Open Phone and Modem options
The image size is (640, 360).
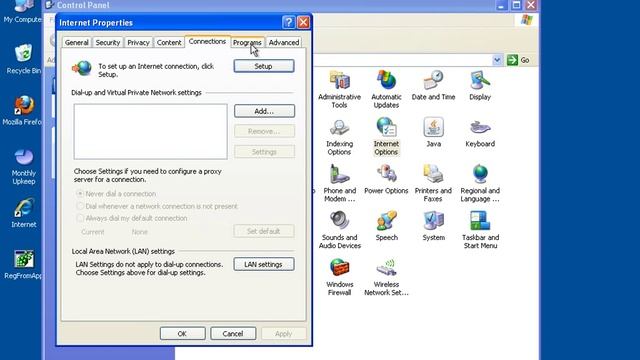[x=340, y=183]
